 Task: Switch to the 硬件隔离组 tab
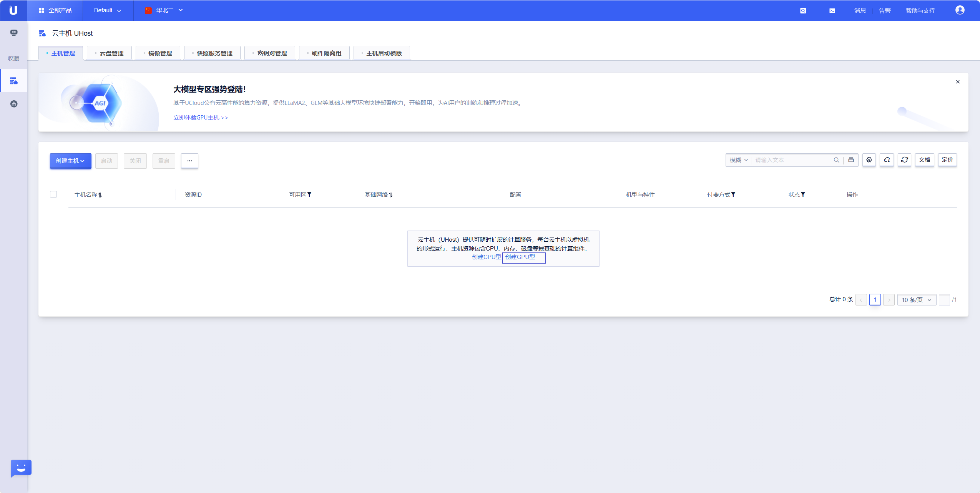click(324, 53)
